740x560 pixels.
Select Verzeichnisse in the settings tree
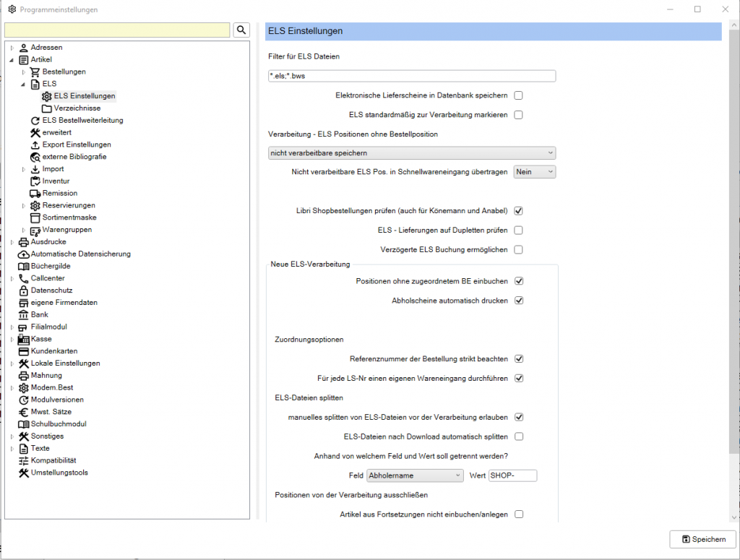click(77, 108)
